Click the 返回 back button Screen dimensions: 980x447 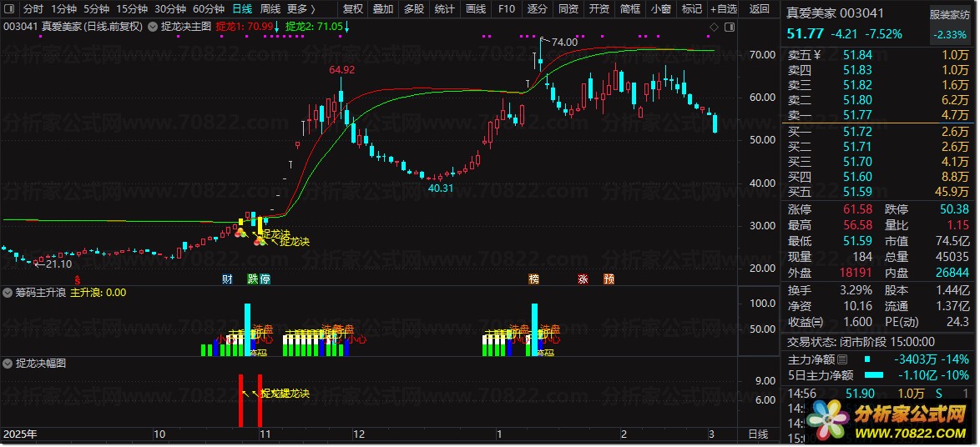click(x=759, y=9)
